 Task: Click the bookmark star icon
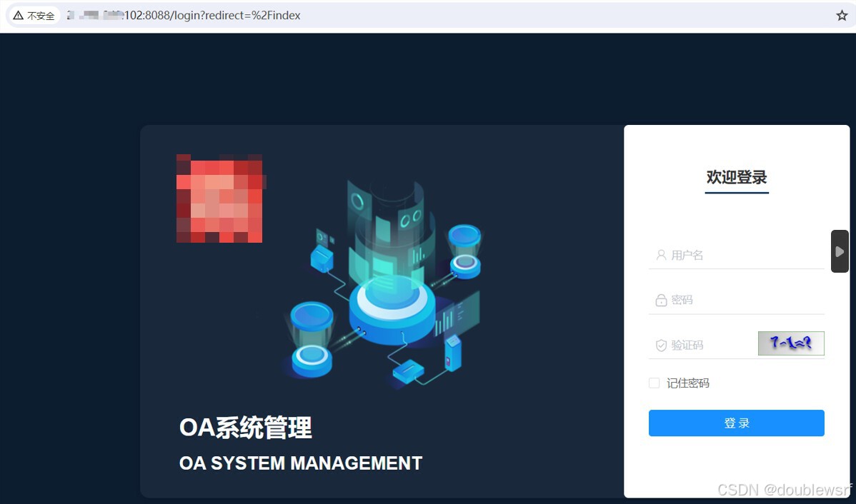coord(841,15)
